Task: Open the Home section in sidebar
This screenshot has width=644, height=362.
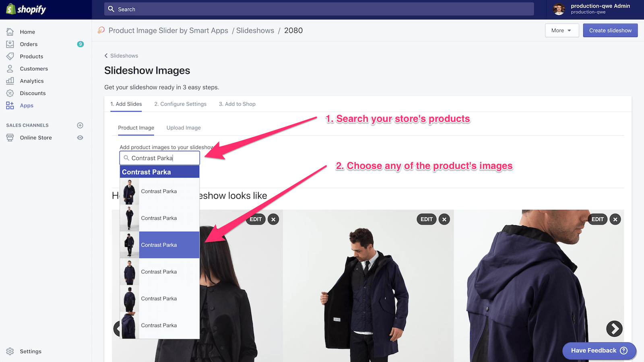Action: point(27,32)
